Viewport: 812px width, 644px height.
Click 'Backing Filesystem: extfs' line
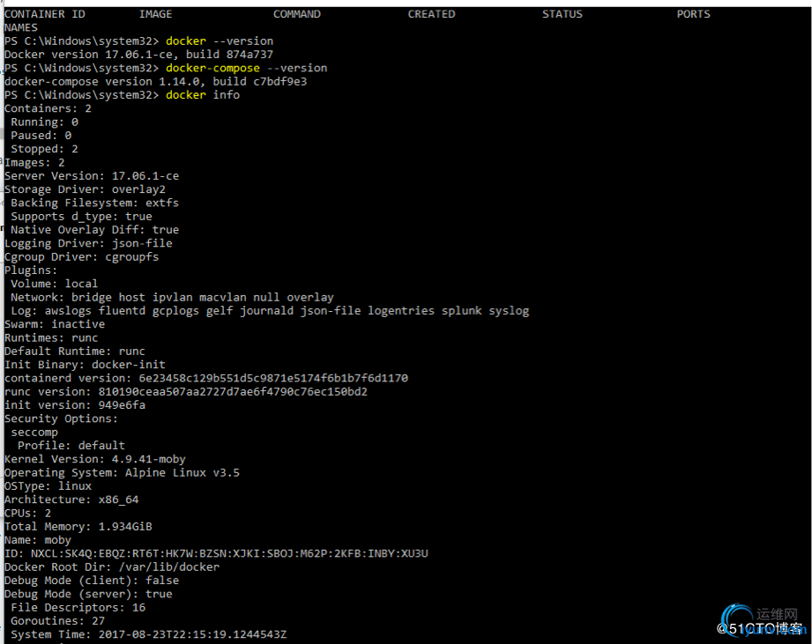(94, 203)
